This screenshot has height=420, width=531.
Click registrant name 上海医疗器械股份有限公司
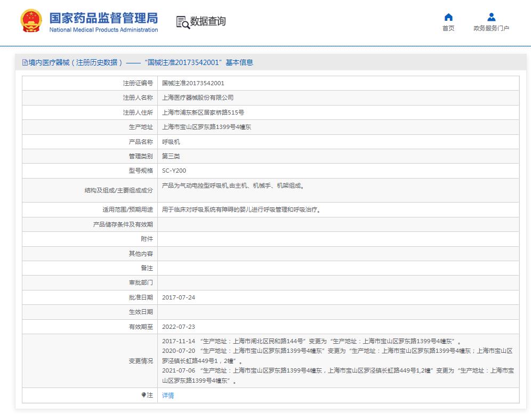coord(198,98)
